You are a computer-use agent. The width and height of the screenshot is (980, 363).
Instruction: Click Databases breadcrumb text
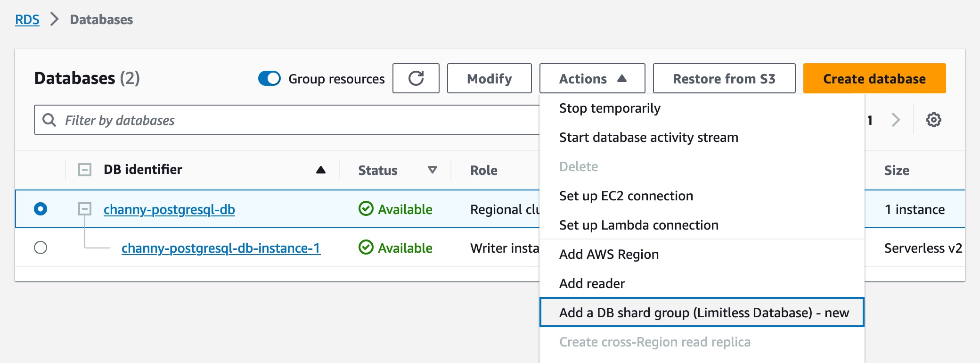pos(101,19)
